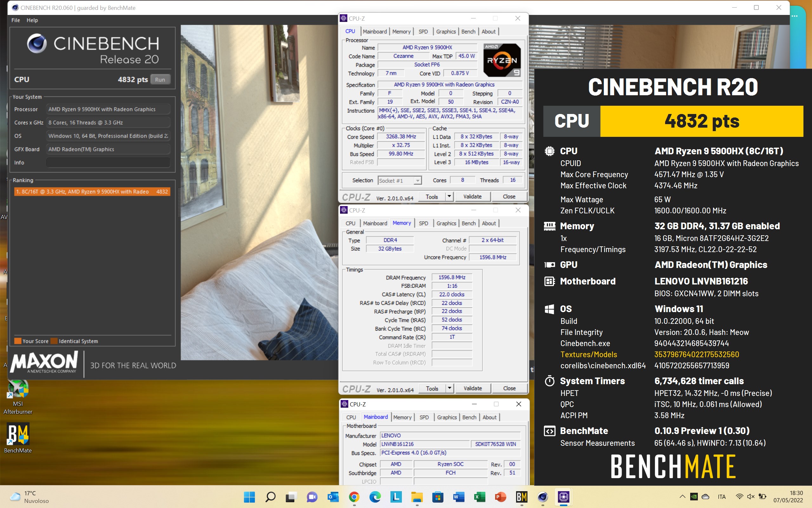
Task: Click Close in the top CPU-Z window
Action: pos(509,197)
